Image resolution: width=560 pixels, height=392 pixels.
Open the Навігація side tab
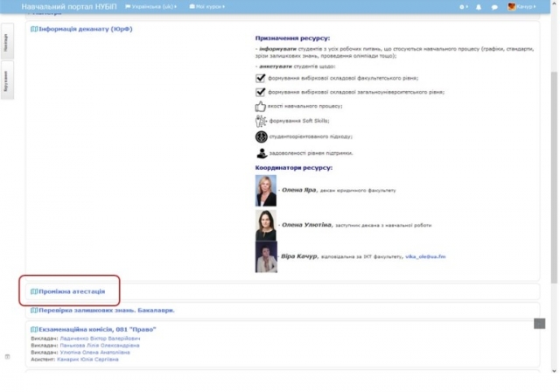pyautogui.click(x=7, y=42)
